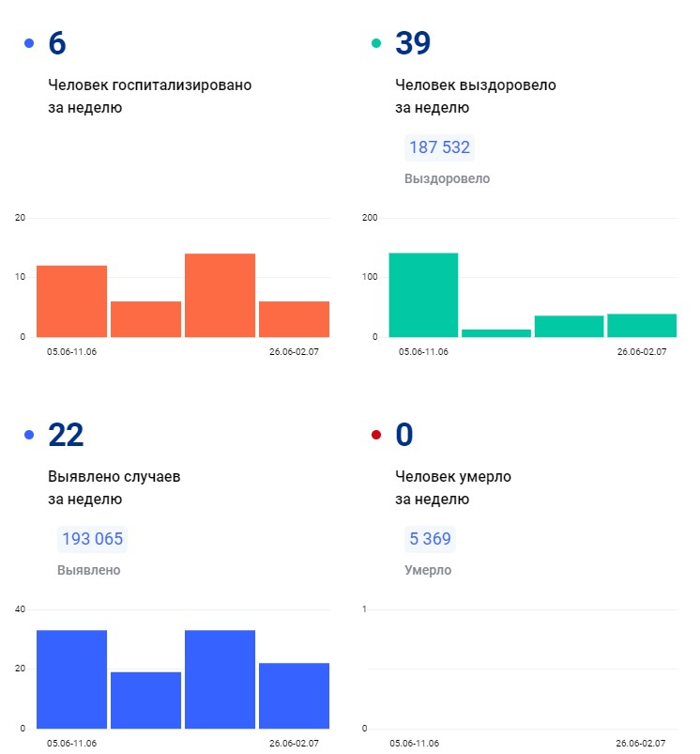The image size is (700, 754).
Task: Click the red dot beside deaths count 0
Action: pos(376,435)
